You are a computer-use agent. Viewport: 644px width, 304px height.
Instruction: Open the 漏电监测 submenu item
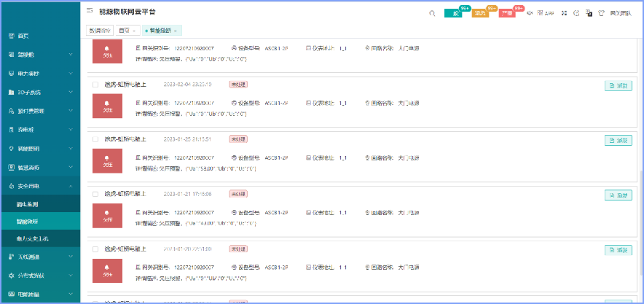40,204
